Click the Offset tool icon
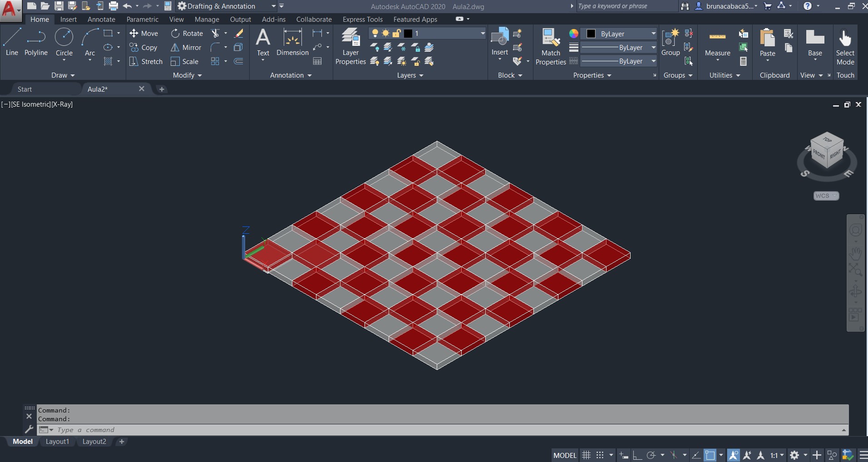868x462 pixels. [x=238, y=61]
